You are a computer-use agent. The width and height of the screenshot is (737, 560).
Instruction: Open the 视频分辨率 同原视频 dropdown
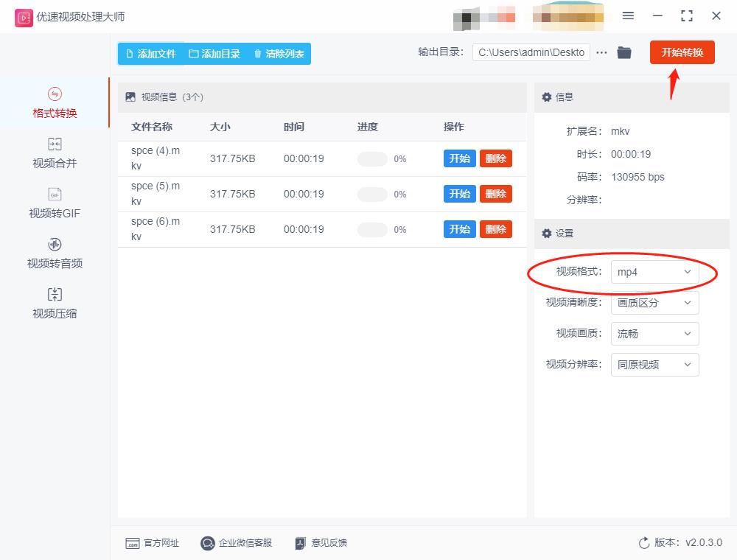point(654,365)
